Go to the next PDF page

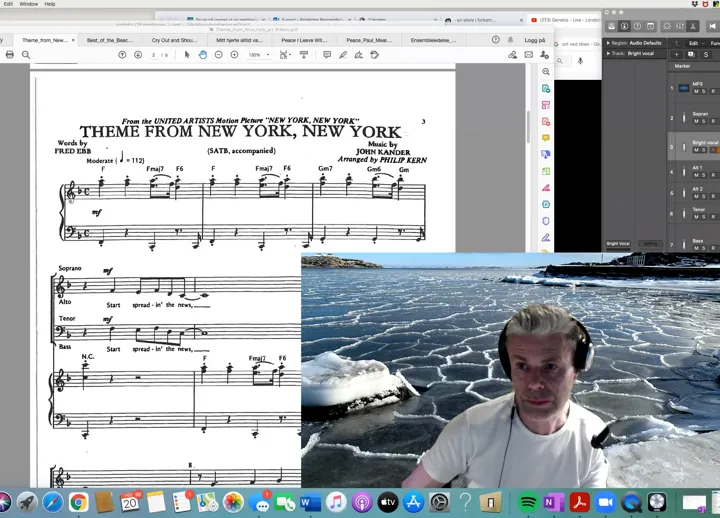[138, 55]
